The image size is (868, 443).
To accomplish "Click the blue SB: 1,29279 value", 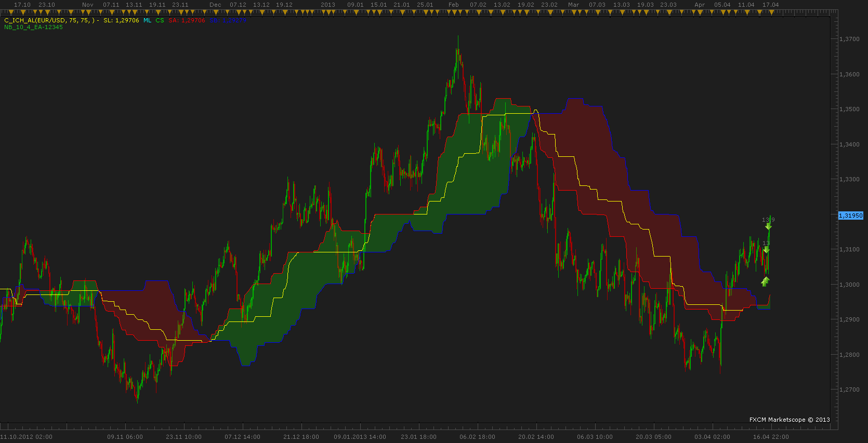I will [x=228, y=20].
